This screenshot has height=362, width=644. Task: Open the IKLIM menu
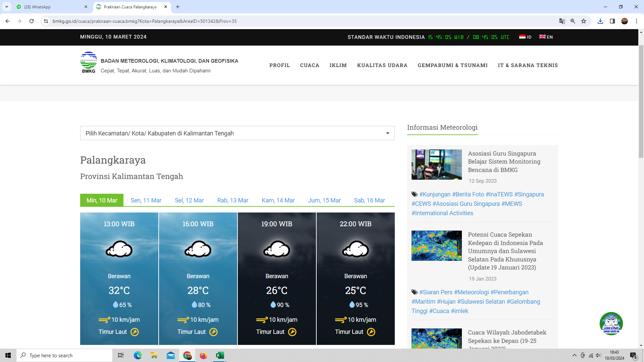click(338, 65)
